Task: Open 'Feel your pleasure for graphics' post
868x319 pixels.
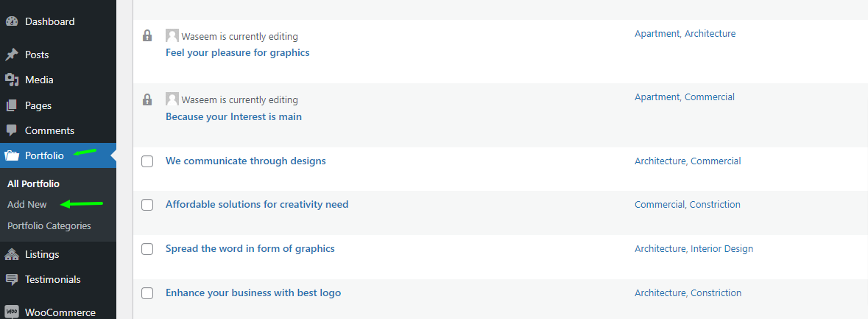Action: (237, 52)
